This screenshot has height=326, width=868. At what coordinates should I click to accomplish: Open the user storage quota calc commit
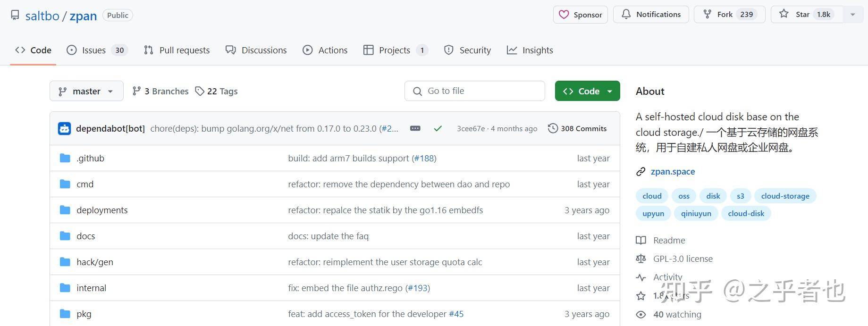point(385,262)
